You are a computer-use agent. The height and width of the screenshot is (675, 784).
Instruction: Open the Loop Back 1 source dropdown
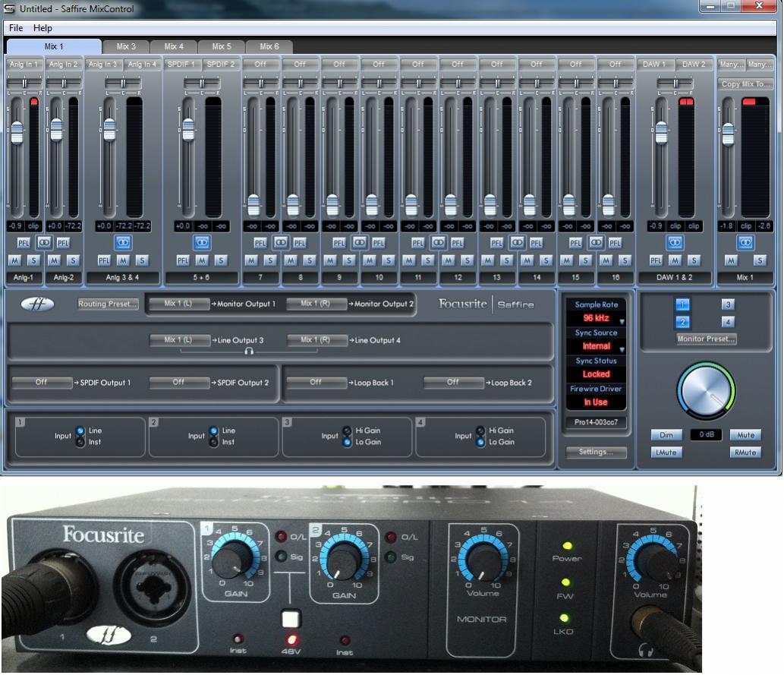[x=316, y=382]
